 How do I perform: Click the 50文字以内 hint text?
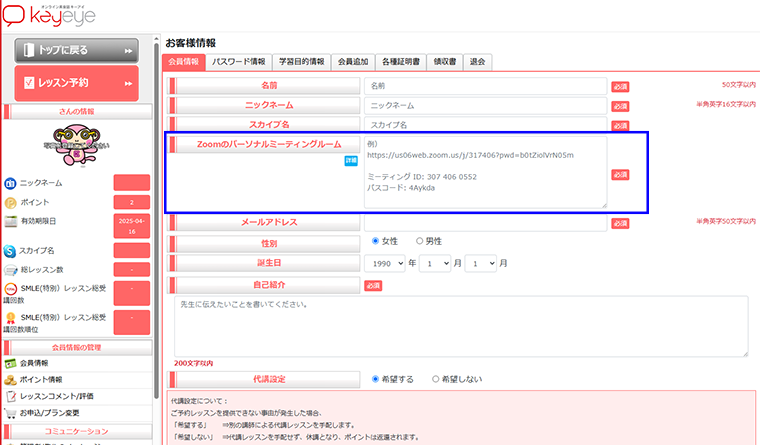pos(739,85)
